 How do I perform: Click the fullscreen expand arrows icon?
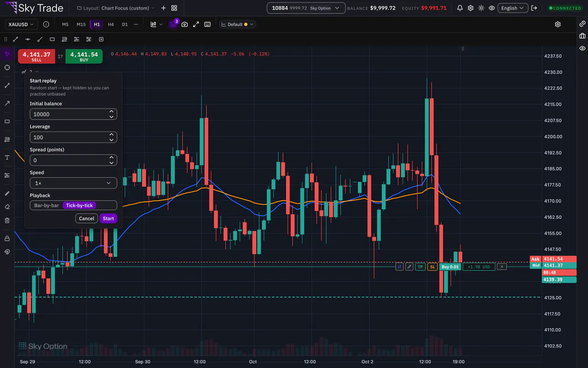[196, 24]
